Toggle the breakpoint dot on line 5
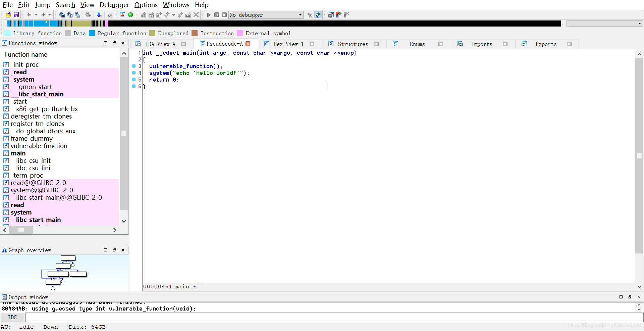 pos(134,80)
